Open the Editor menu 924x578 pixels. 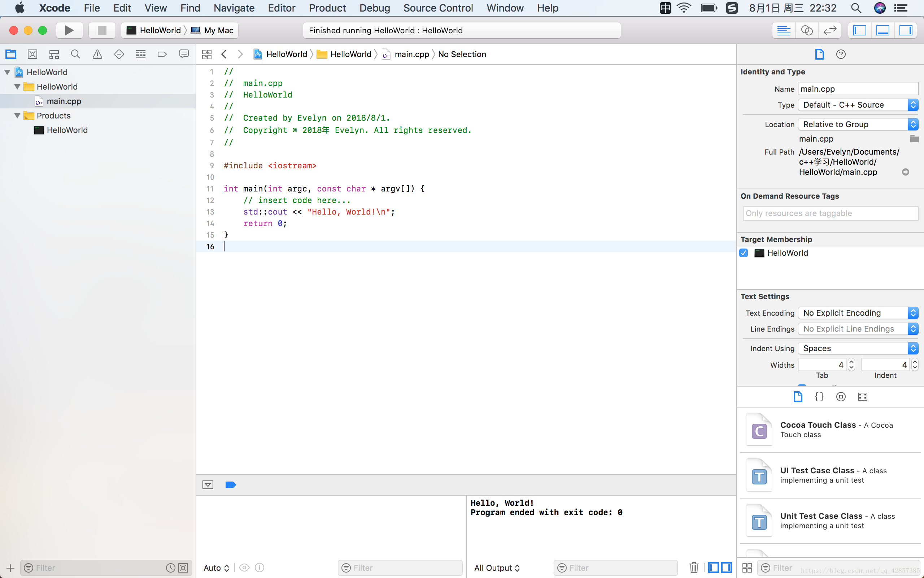coord(282,8)
